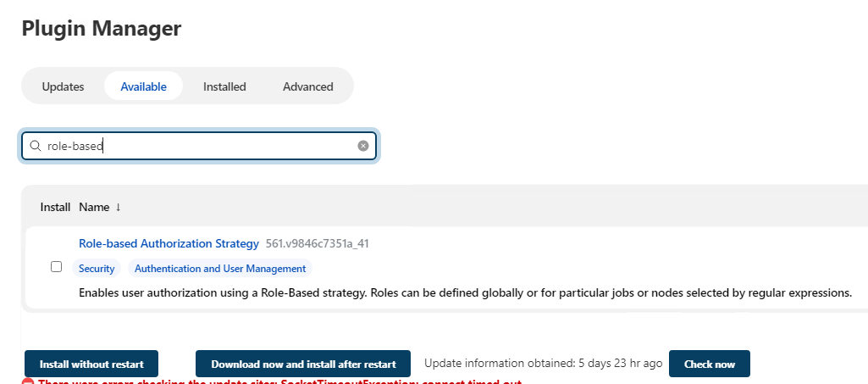
Task: Click the red error icon below the buttons
Action: coord(27,381)
